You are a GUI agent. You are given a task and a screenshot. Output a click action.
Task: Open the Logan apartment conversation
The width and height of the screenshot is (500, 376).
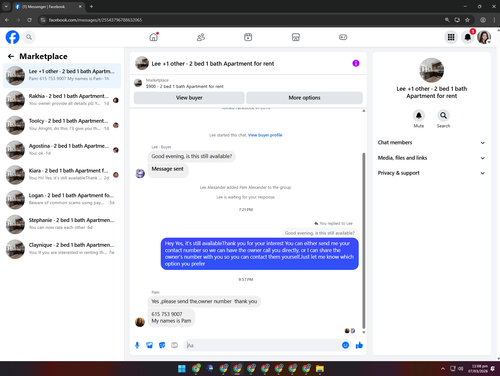[62, 199]
